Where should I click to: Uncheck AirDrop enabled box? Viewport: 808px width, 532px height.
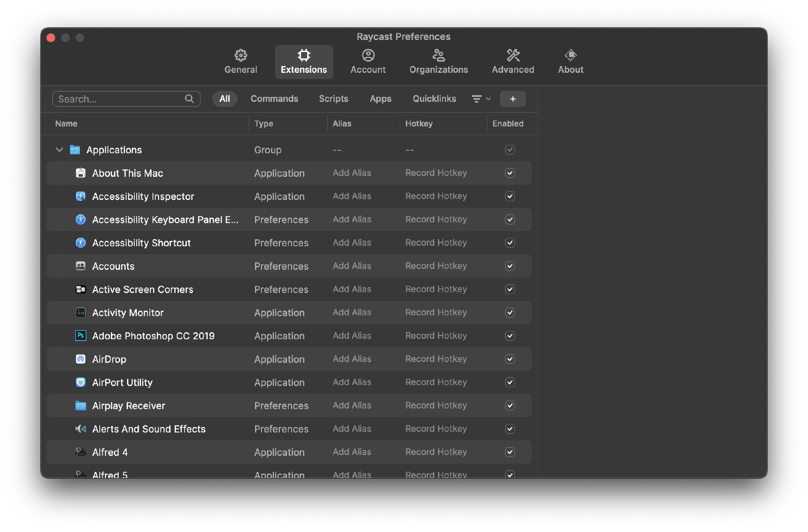510,359
